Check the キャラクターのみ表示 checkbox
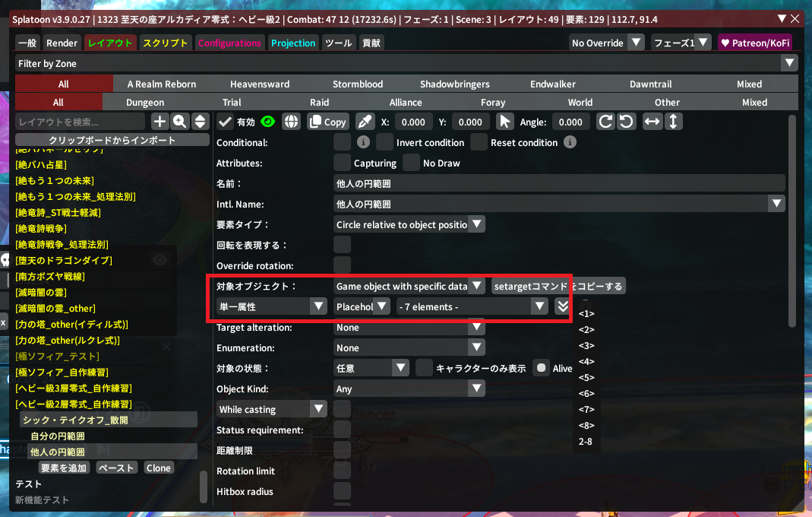The height and width of the screenshot is (517, 812). pyautogui.click(x=425, y=368)
